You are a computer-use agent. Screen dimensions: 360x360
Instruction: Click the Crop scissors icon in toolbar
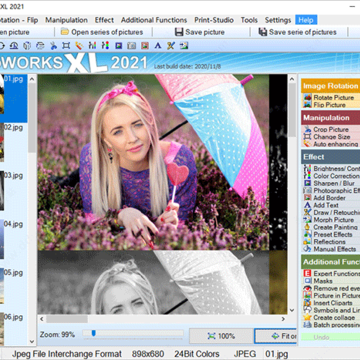coord(53,45)
